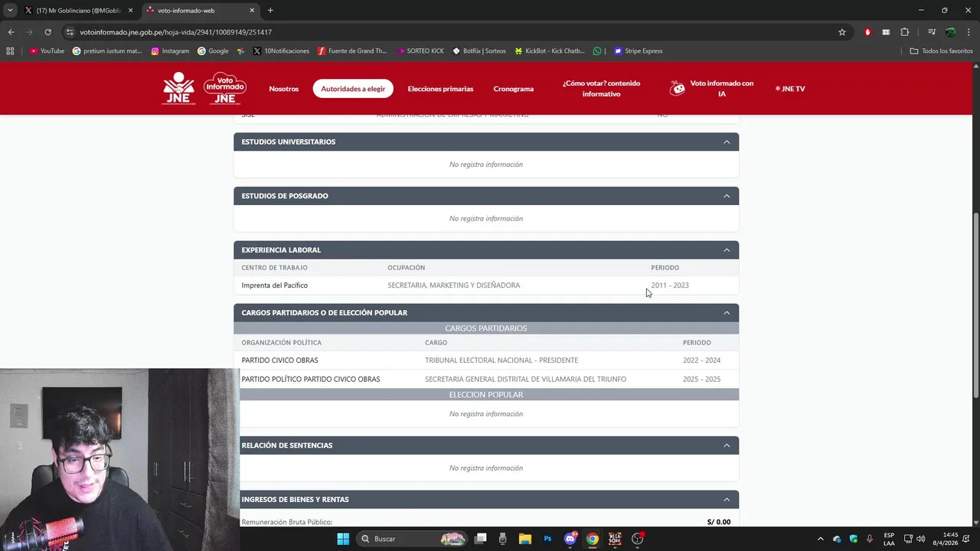Open Photoshop from the taskbar
The height and width of the screenshot is (551, 980).
coord(547,539)
